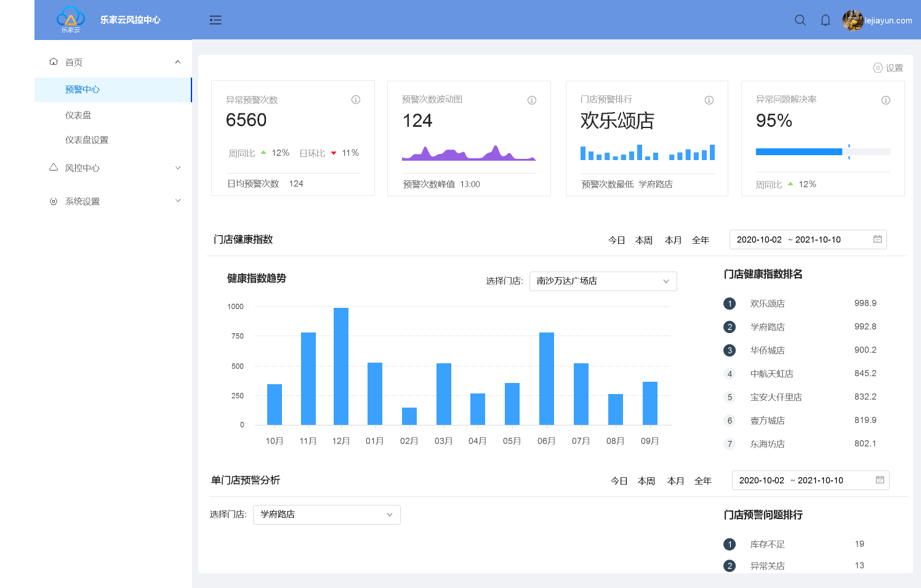Viewport: 921px width, 588px height.
Task: Select 本周 in 单门店预警分析 section
Action: (x=646, y=481)
